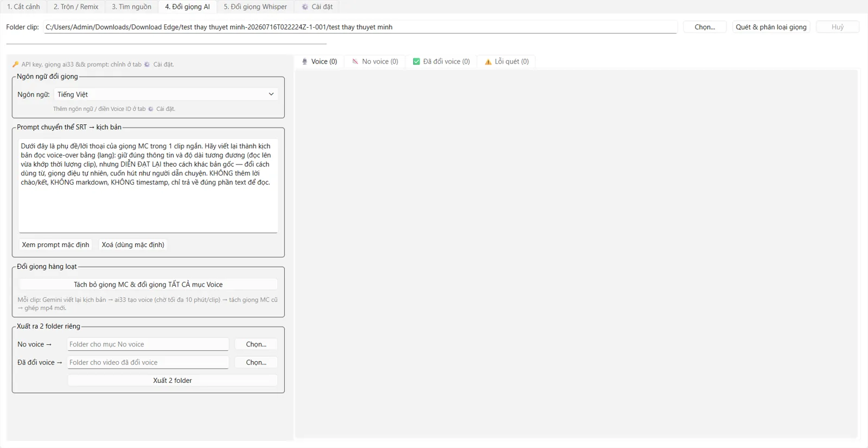This screenshot has width=868, height=448.
Task: Click the 'Xuất 2 folder' button
Action: (173, 381)
